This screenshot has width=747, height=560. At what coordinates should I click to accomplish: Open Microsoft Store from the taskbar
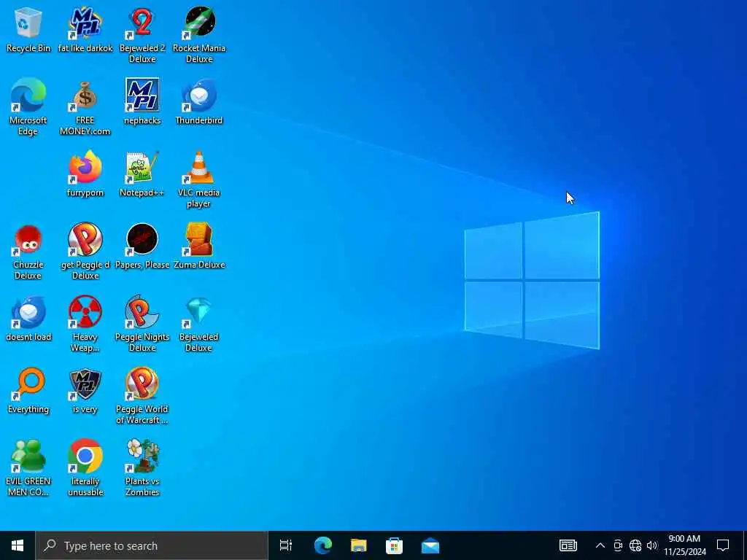coord(395,545)
